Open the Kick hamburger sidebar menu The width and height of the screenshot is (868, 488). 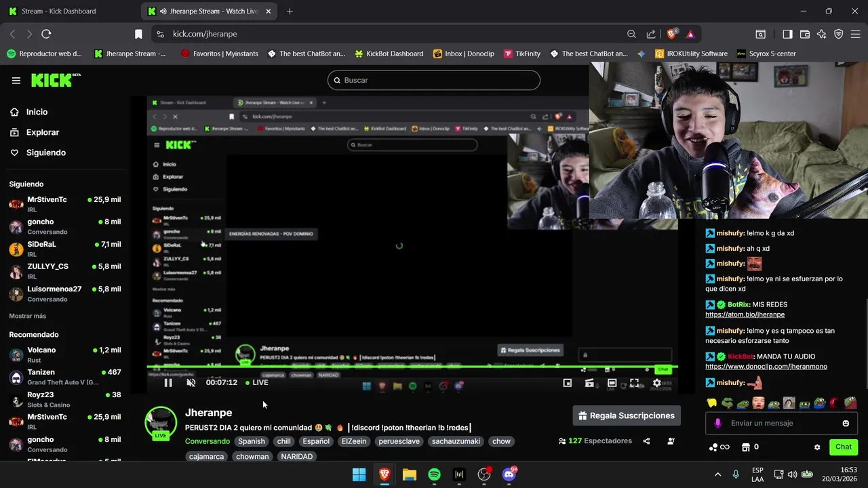pos(16,80)
